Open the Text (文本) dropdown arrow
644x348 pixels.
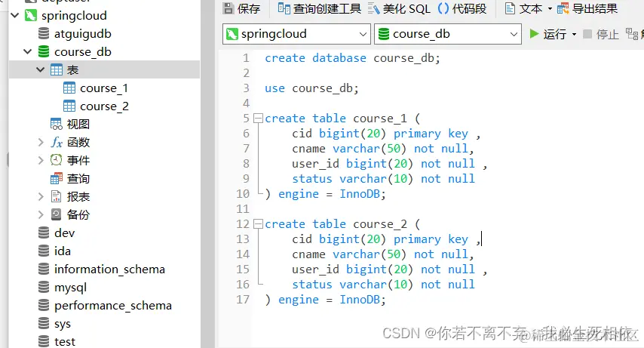[x=550, y=8]
